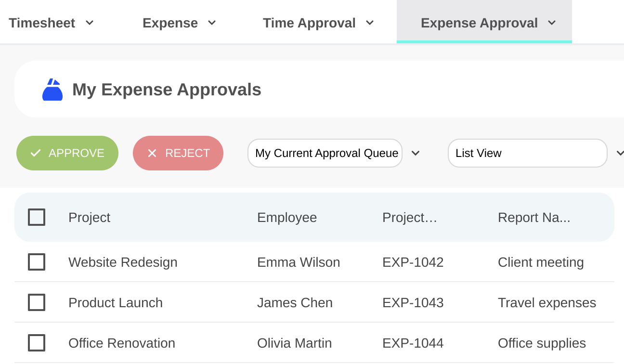Click the Office Renovation project cell
This screenshot has height=364, width=624.
pos(122,343)
